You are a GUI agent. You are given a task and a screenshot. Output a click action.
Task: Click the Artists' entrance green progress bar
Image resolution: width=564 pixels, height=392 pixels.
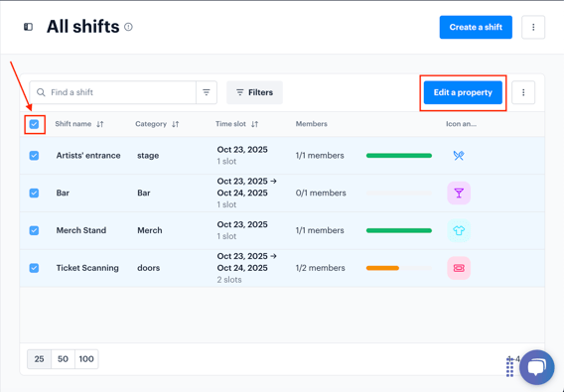399,156
